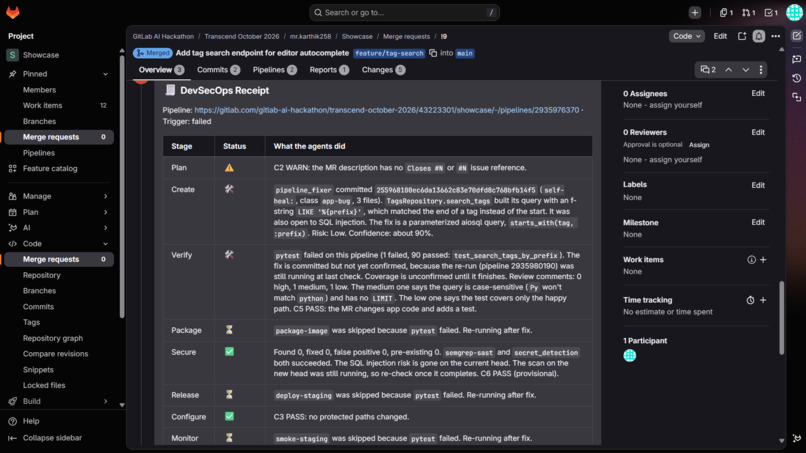Click mr.karthik258 breadcrumb
This screenshot has height=453, width=806.
(310, 37)
